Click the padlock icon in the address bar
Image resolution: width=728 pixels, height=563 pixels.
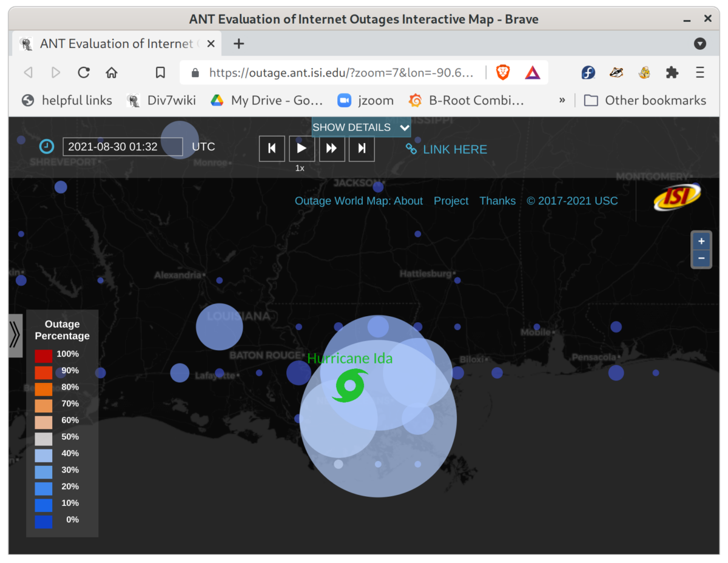point(195,72)
